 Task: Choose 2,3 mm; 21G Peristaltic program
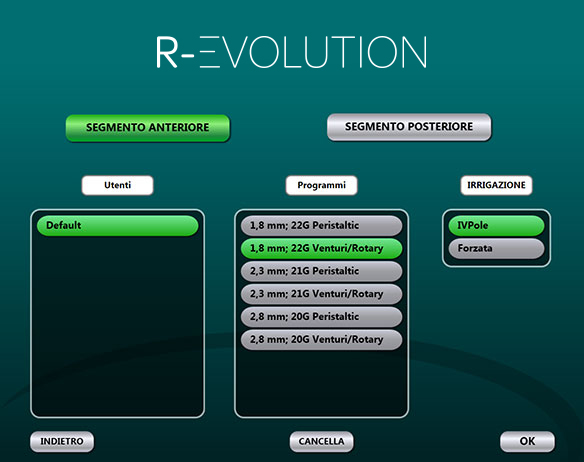click(321, 271)
